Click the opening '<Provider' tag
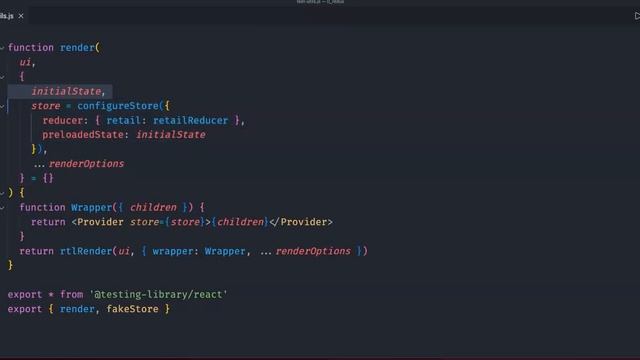 [98, 222]
